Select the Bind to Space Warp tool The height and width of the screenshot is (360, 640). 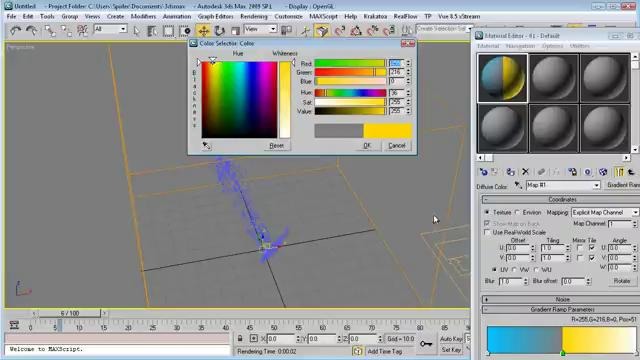(x=82, y=30)
